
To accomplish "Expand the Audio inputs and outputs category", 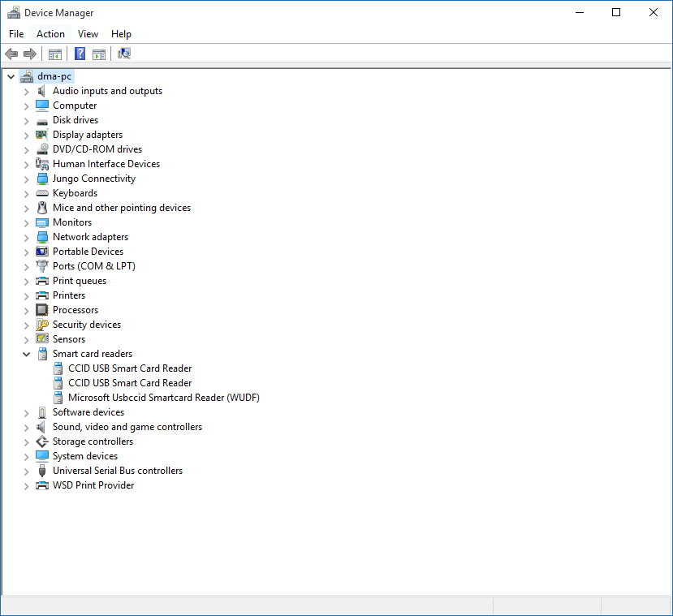I will (27, 92).
